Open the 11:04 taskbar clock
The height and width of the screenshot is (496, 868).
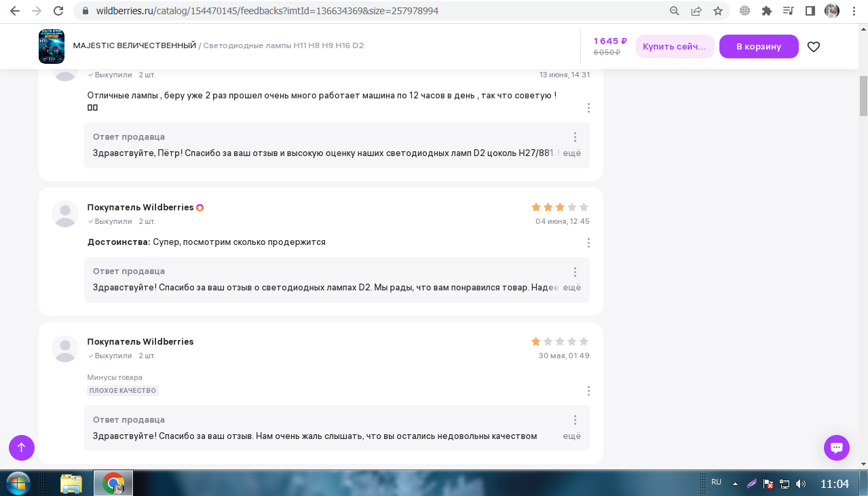835,484
